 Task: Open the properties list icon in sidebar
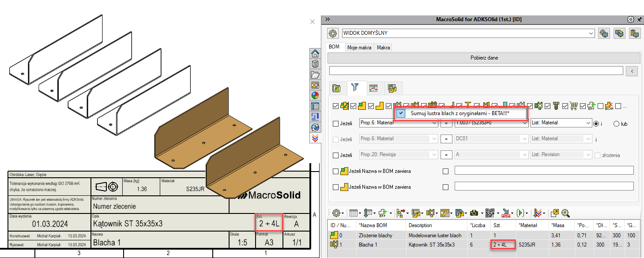point(315,106)
